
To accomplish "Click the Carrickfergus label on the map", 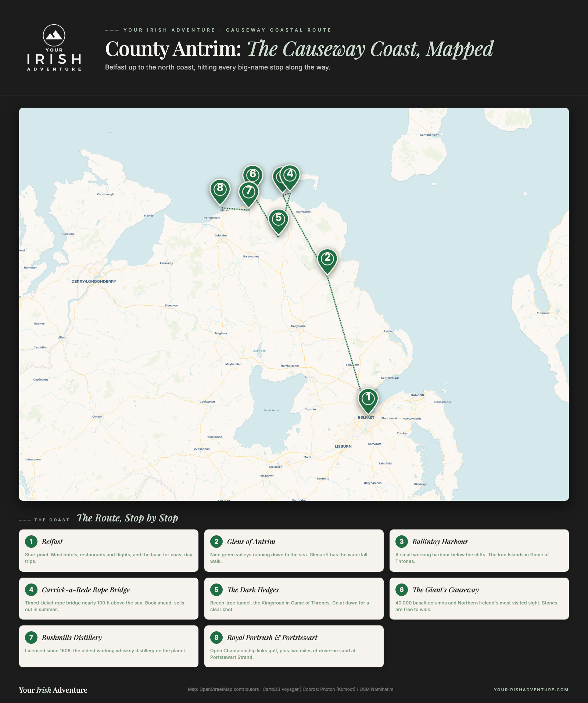I will click(390, 378).
